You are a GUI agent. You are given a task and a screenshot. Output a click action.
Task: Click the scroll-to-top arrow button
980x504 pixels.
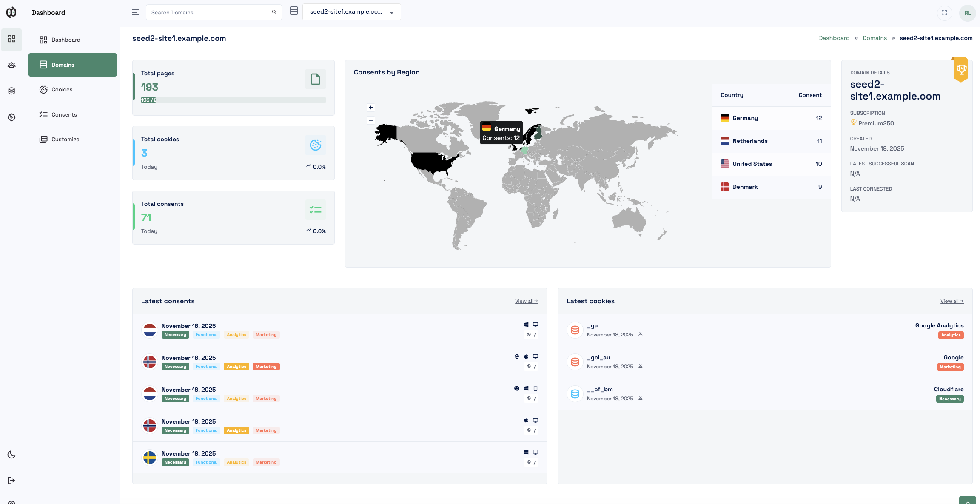(968, 501)
